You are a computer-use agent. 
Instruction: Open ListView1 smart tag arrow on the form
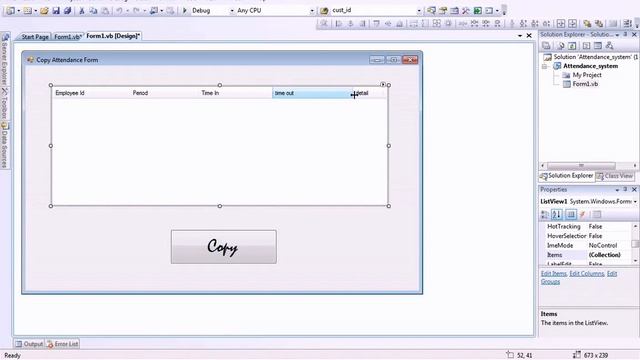click(x=383, y=84)
